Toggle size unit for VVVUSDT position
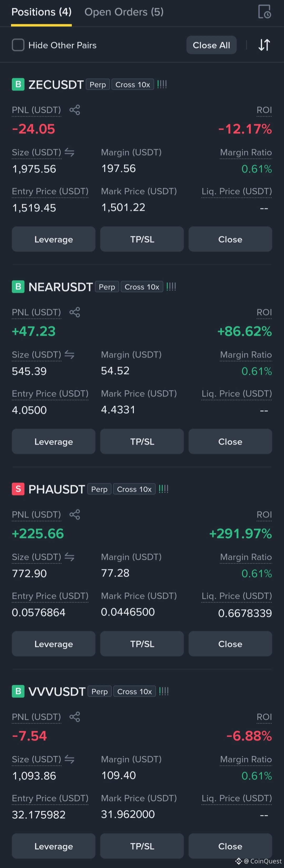This screenshot has height=868, width=284. click(69, 759)
